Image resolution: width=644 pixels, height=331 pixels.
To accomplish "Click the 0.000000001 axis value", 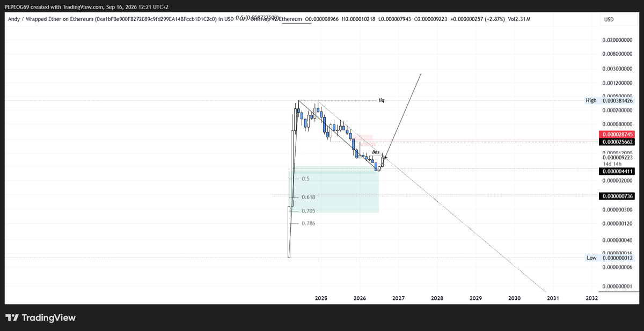I will (618, 286).
